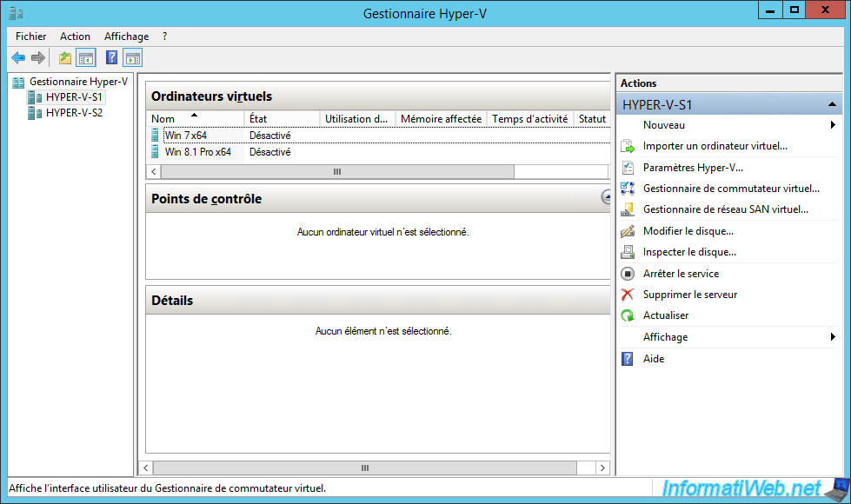
Task: Click Importer un ordinateur virtuel...
Action: click(x=715, y=146)
